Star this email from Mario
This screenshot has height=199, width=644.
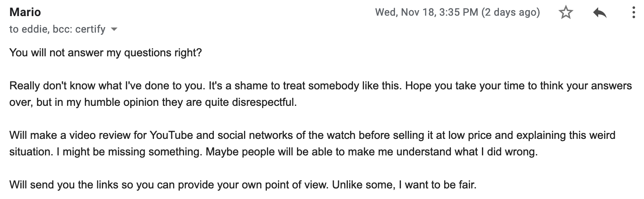click(x=566, y=13)
